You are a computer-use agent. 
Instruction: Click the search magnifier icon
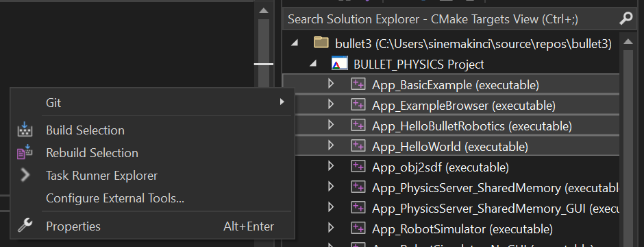click(626, 19)
